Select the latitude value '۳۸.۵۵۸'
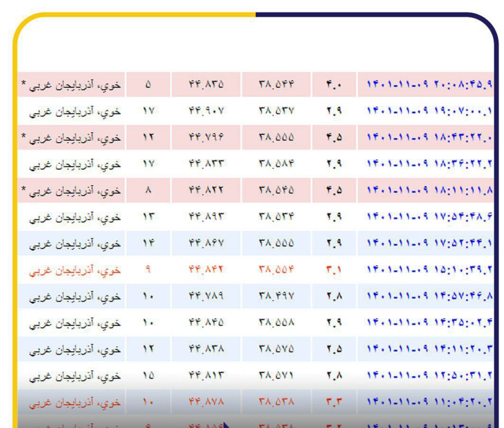 tap(277, 322)
